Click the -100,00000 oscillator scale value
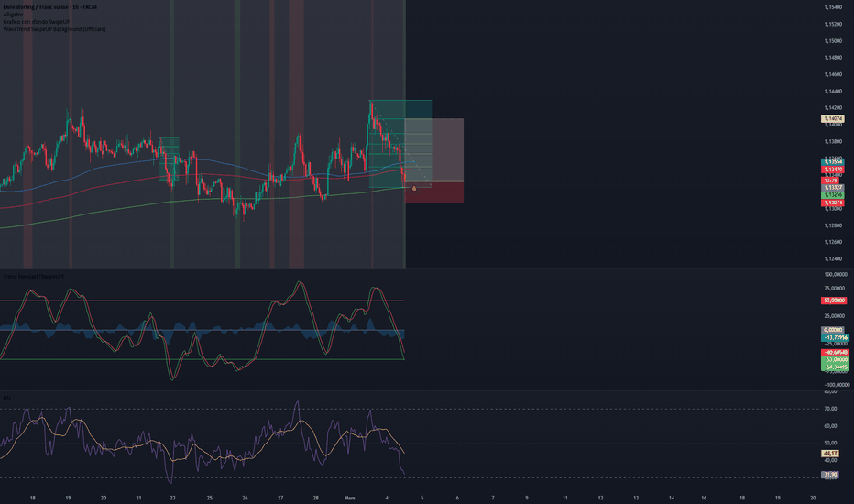854x504 pixels. point(836,385)
